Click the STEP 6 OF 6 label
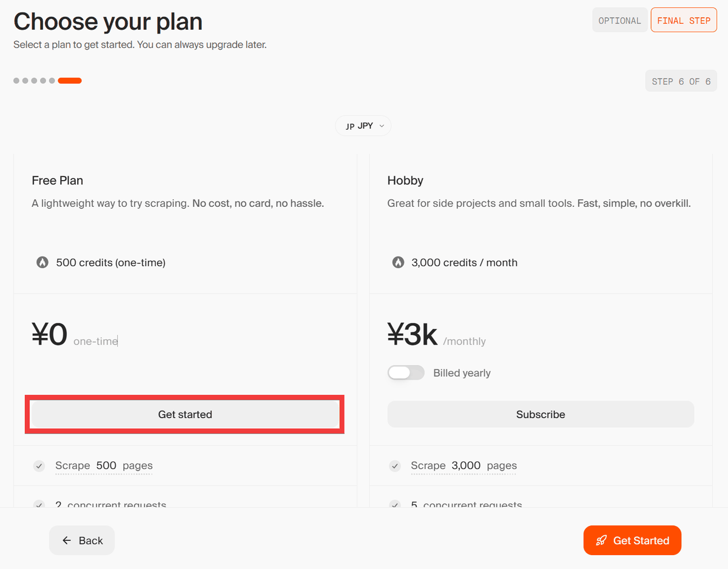 coord(681,81)
